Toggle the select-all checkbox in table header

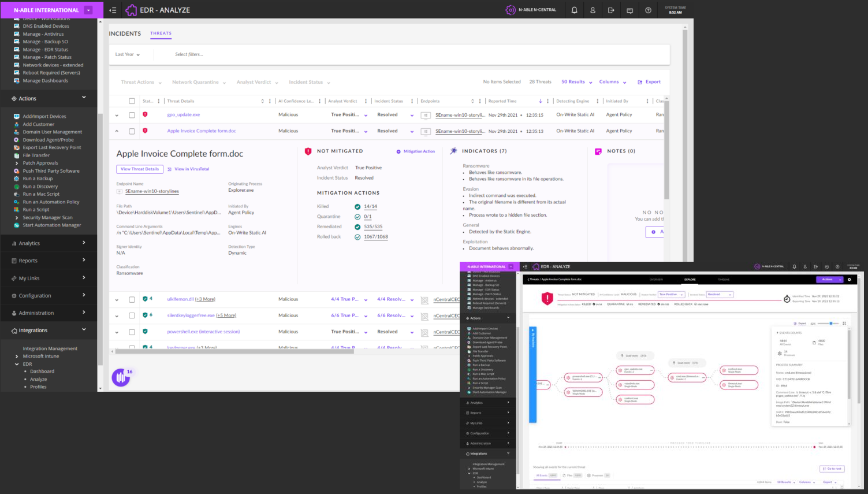coord(132,101)
